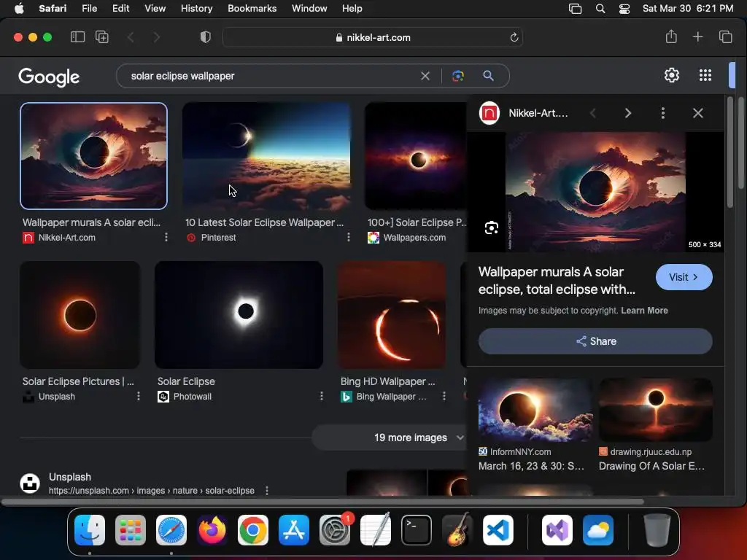
Task: Open Spotlight search in menu bar
Action: pos(600,9)
